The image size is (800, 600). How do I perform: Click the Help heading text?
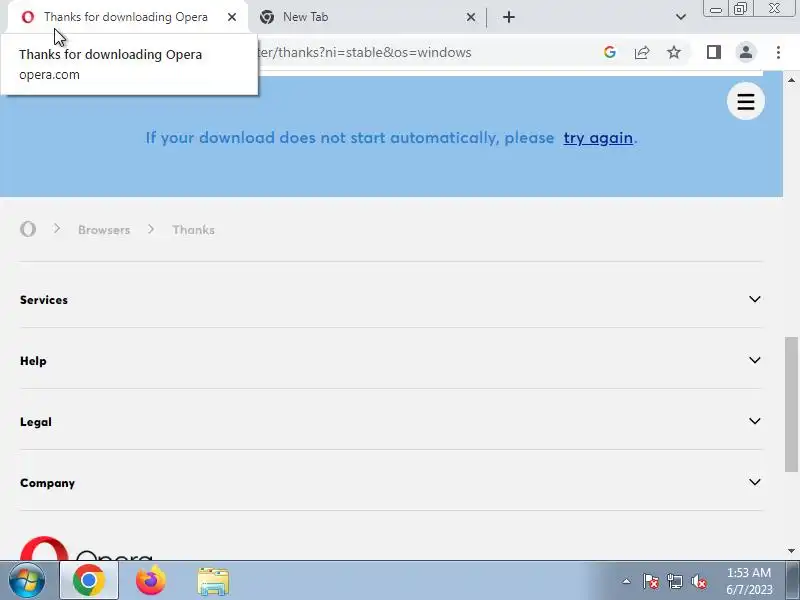33,361
